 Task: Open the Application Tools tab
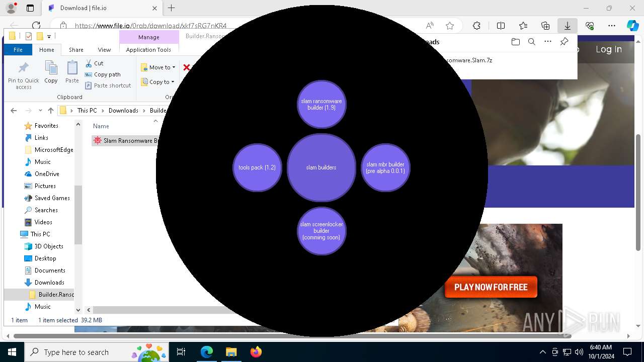148,50
